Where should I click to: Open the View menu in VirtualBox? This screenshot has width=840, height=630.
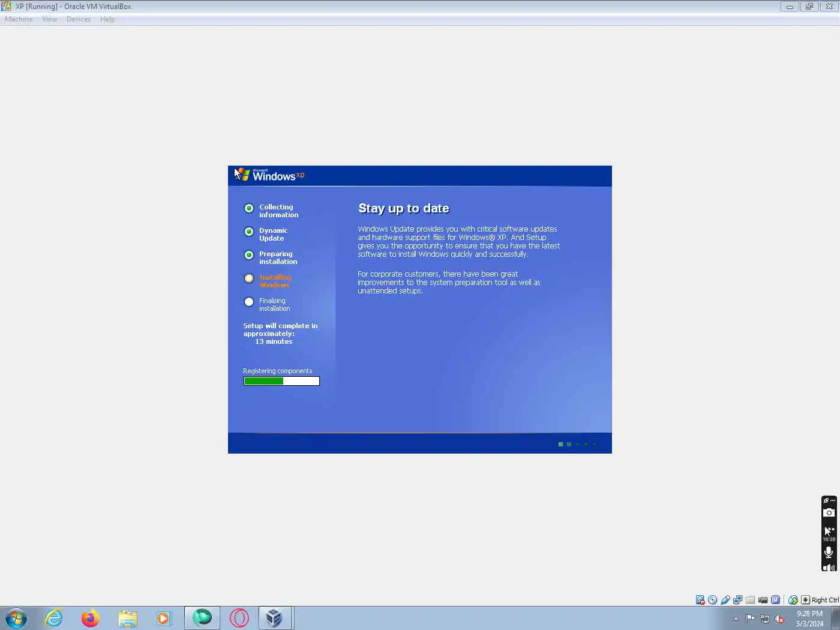tap(49, 19)
